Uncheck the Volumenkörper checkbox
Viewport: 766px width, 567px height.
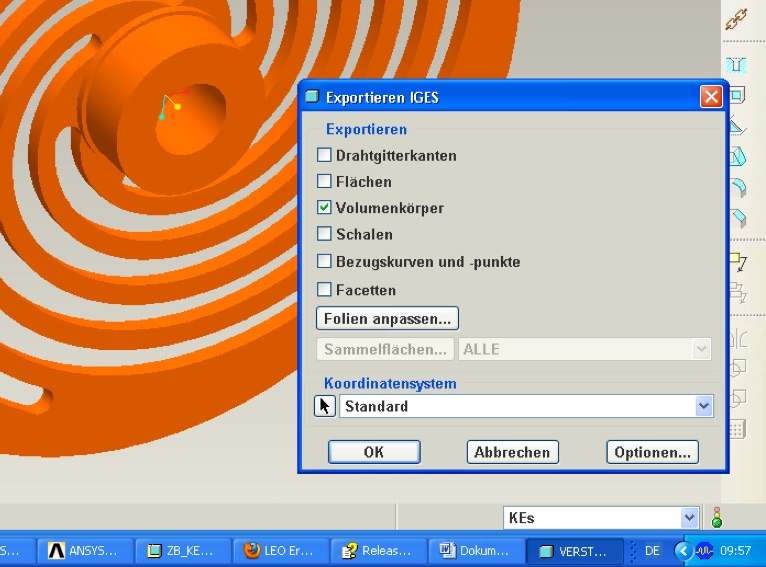coord(324,207)
